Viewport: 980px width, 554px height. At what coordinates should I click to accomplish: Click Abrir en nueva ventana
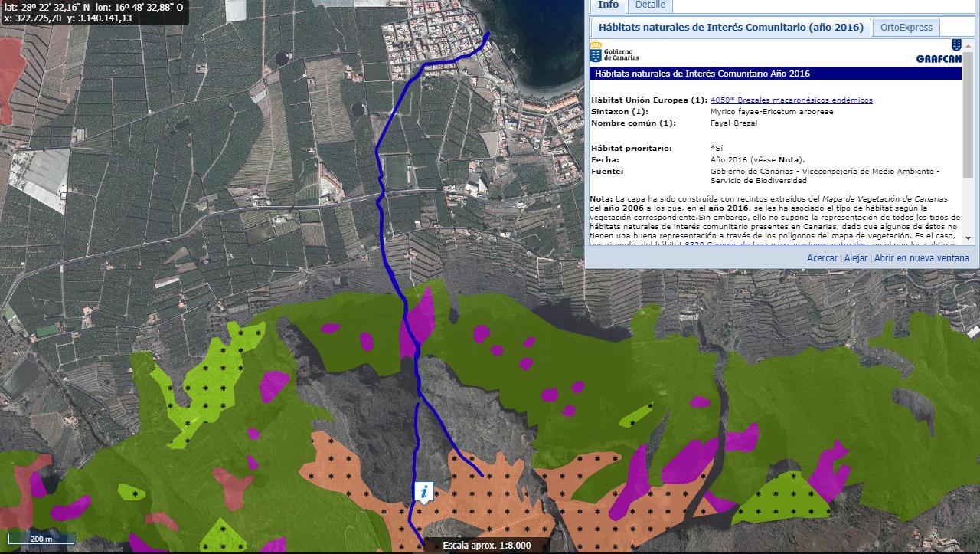pos(922,258)
